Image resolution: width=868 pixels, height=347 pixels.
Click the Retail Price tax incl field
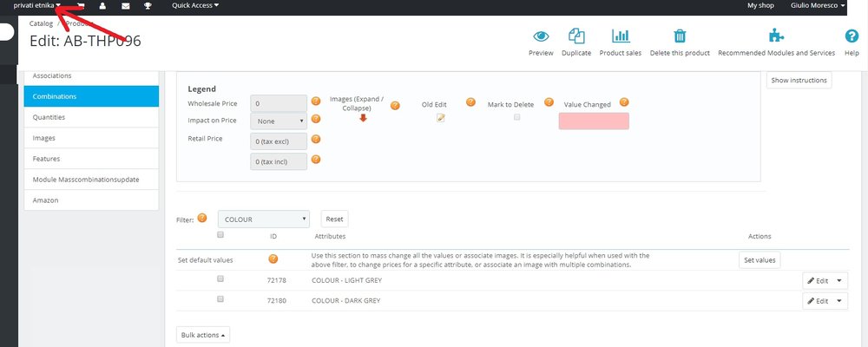[279, 161]
